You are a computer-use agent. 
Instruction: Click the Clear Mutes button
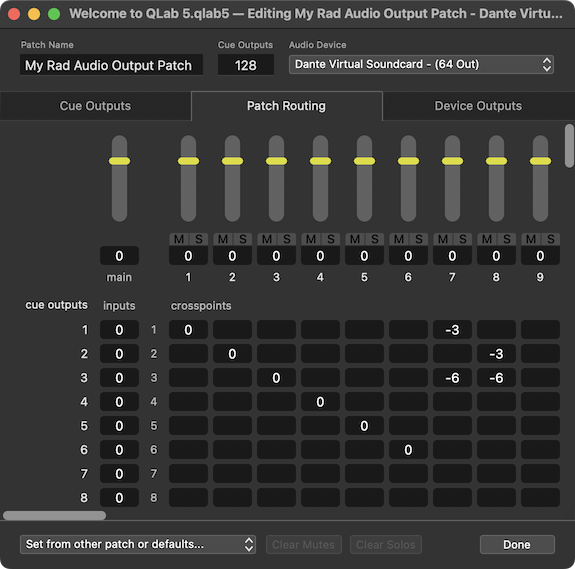pyautogui.click(x=304, y=544)
